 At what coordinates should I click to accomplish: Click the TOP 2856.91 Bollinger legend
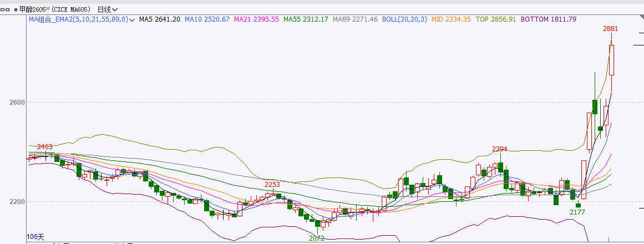(495, 19)
